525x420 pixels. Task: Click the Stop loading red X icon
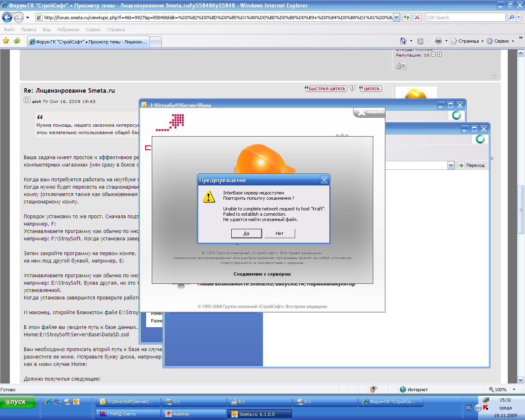(x=417, y=17)
